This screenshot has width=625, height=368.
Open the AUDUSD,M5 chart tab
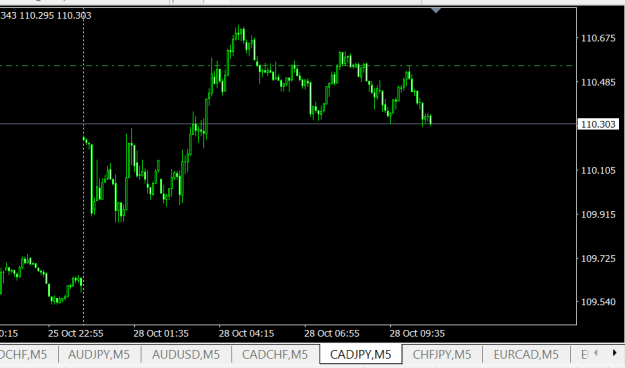(x=186, y=354)
